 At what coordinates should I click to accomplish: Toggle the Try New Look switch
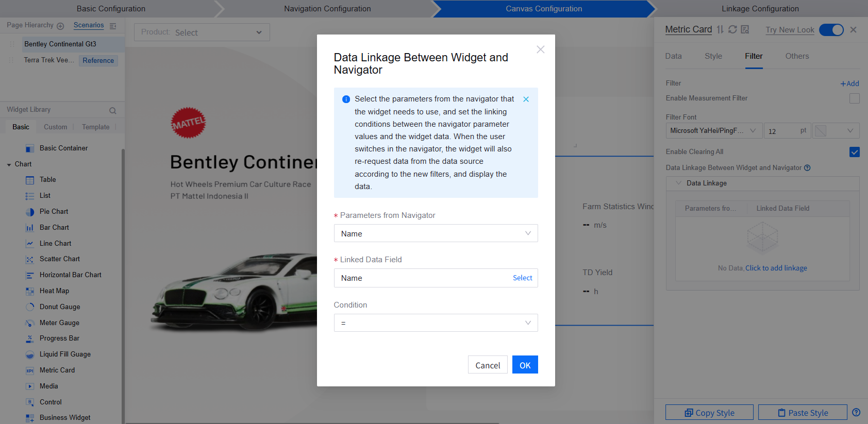pos(831,30)
